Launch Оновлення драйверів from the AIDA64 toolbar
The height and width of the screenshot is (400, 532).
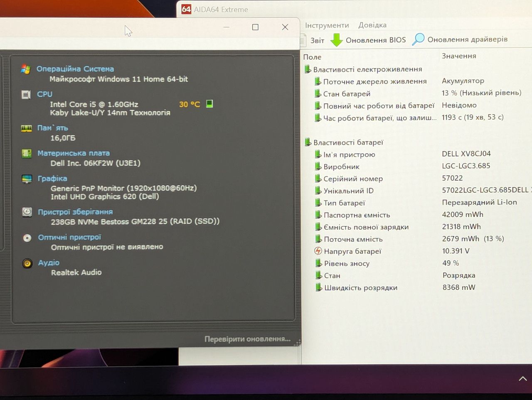pos(460,39)
